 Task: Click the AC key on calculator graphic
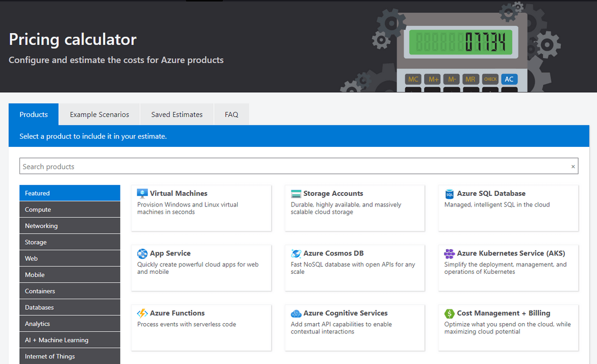point(509,79)
